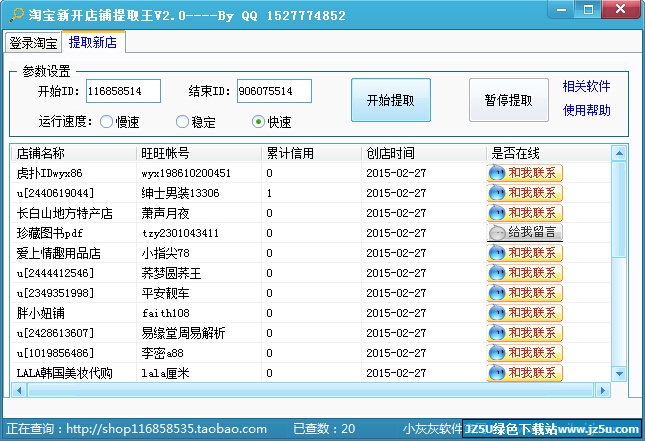Select shop name 胖小妞铺
This screenshot has width=645, height=441.
[x=41, y=313]
